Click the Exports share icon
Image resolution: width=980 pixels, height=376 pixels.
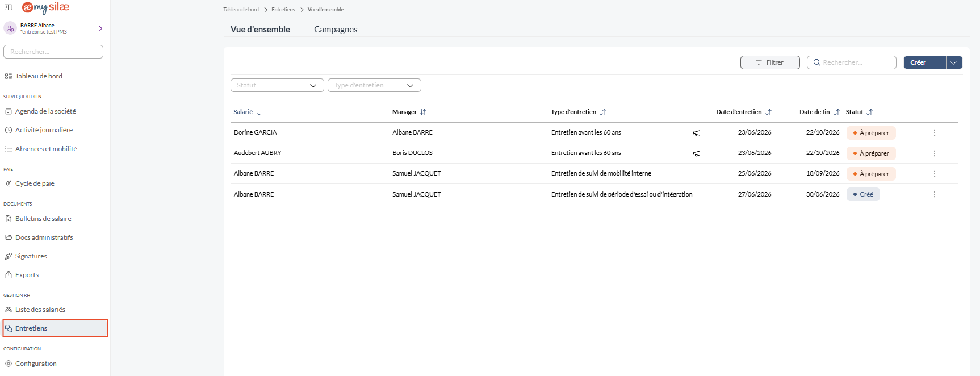pos(9,275)
